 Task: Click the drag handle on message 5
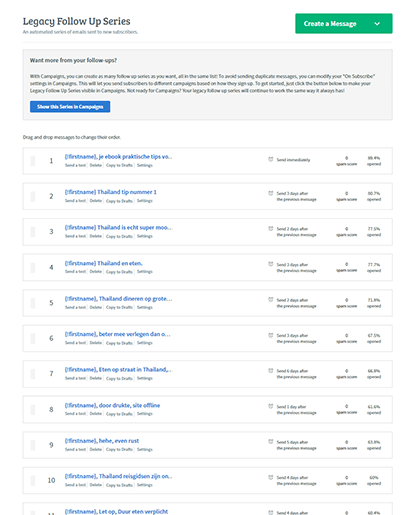point(33,303)
